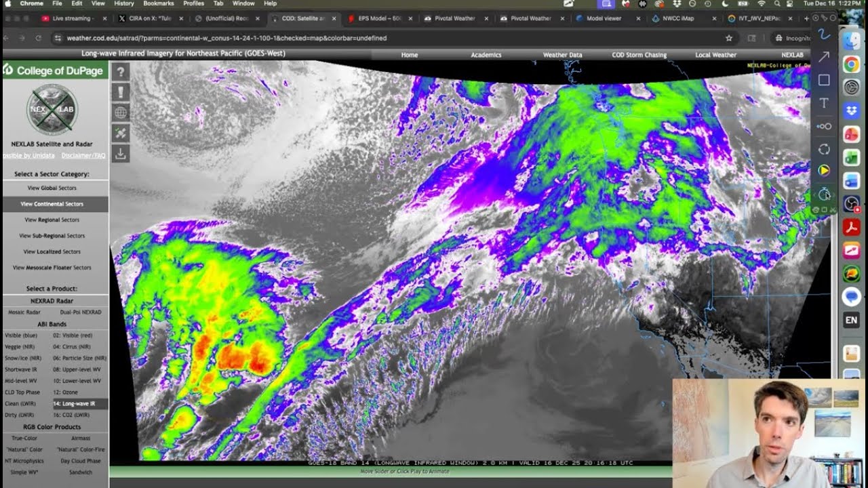Click the Disclaimer/FAQ link
Viewport: 868px width, 488px height.
pos(85,155)
